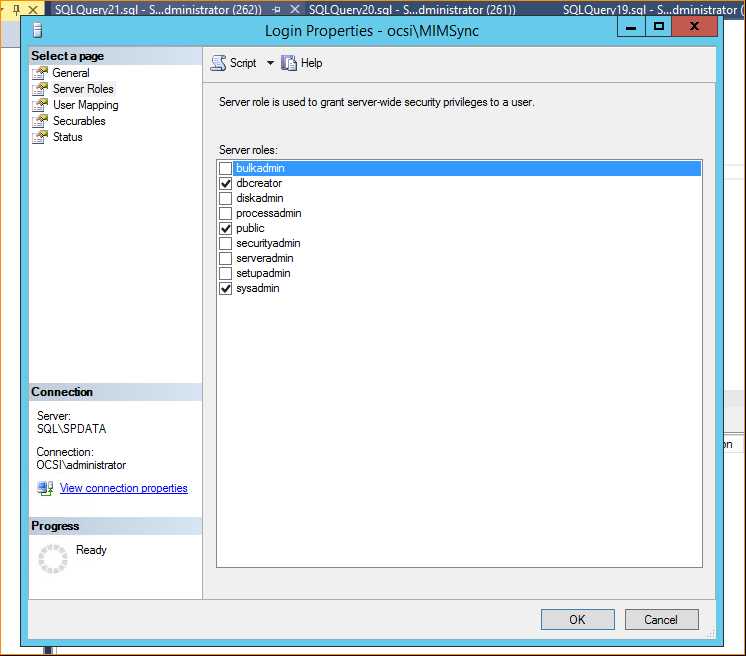This screenshot has height=656, width=746.
Task: Switch to SQLQuery20.sql tab behind dialog
Action: [412, 10]
